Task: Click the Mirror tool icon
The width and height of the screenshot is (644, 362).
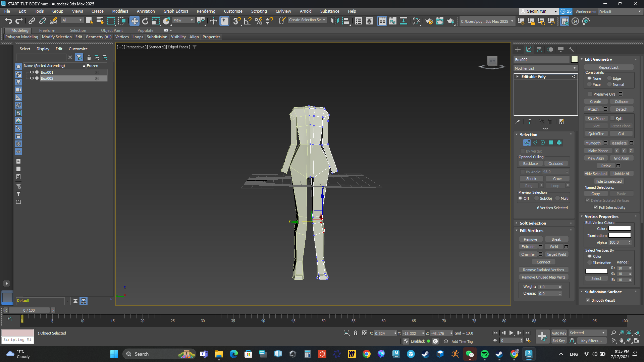Action: coord(334,21)
